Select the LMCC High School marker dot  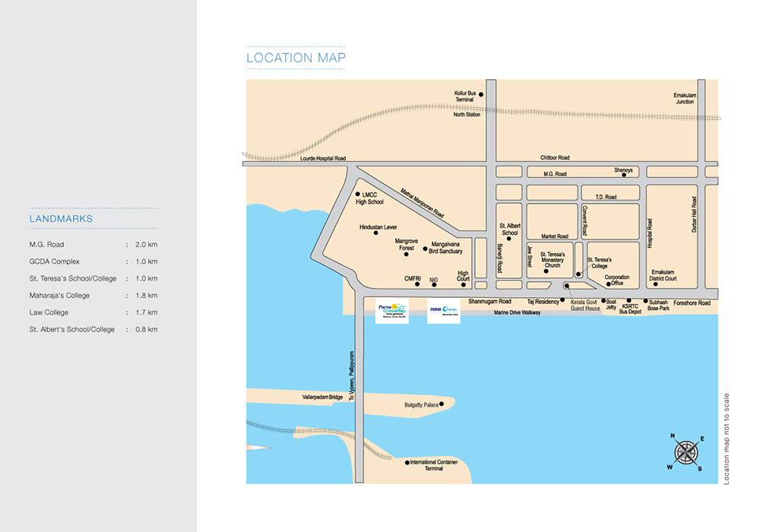pyautogui.click(x=357, y=195)
